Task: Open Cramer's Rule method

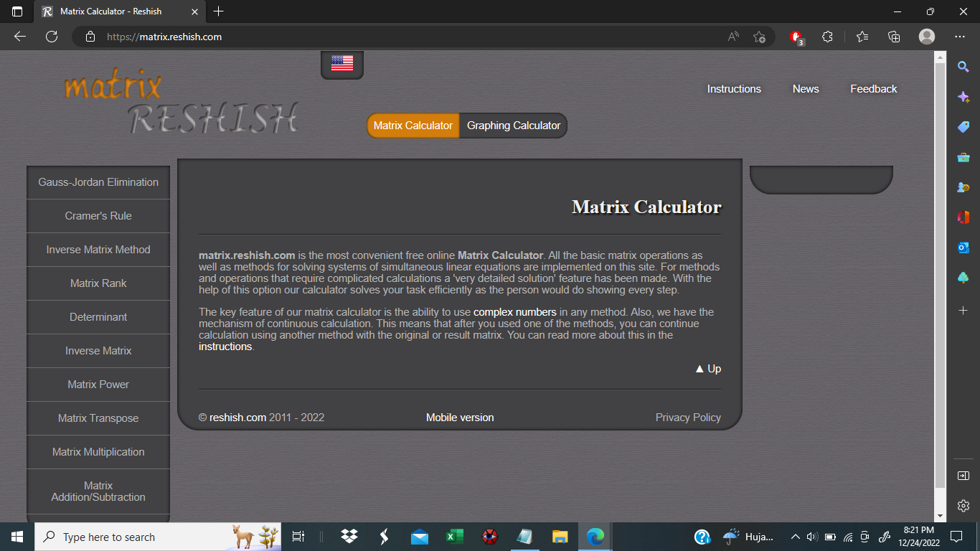Action: [98, 216]
